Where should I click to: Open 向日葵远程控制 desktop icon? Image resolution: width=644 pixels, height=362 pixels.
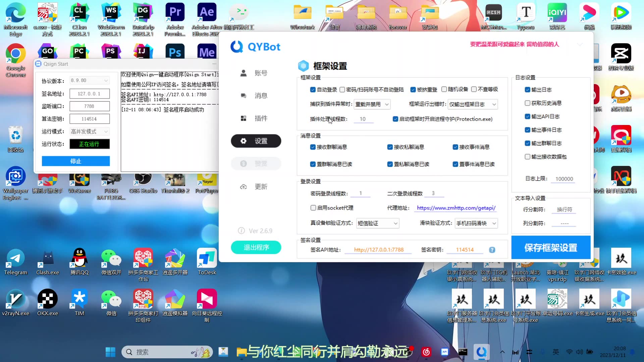tap(207, 305)
